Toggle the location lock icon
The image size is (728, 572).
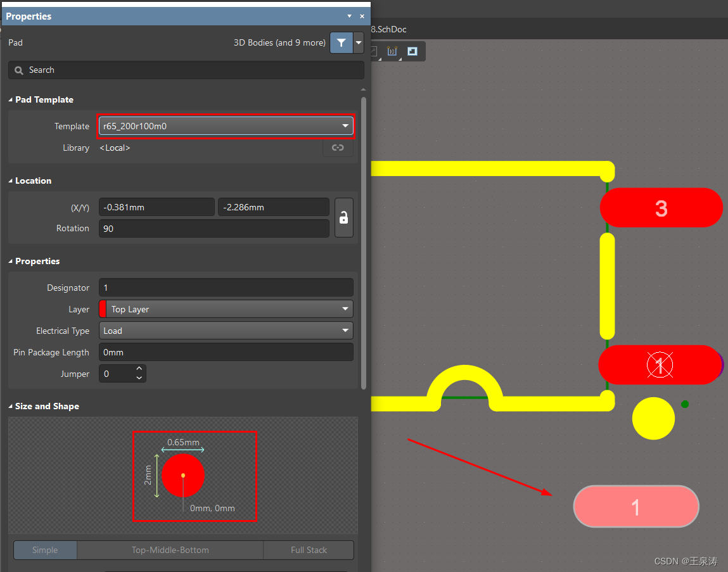point(343,218)
